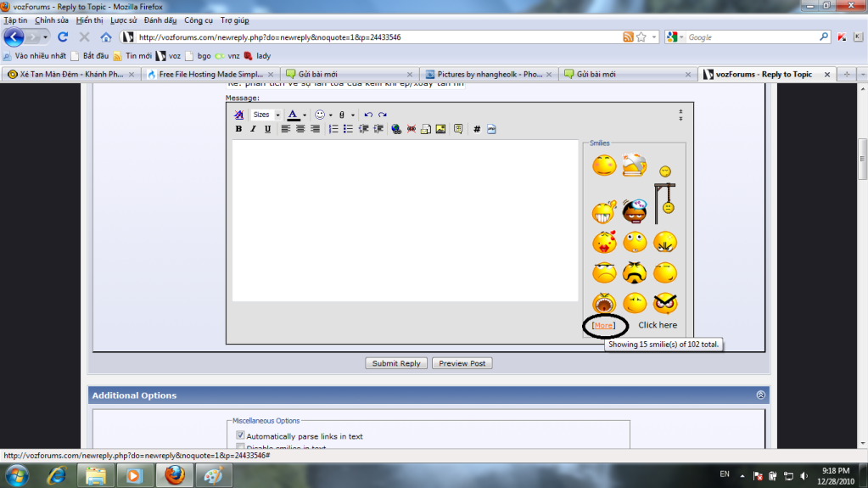Open the Lược sử menu
This screenshot has width=868, height=488.
pos(123,20)
